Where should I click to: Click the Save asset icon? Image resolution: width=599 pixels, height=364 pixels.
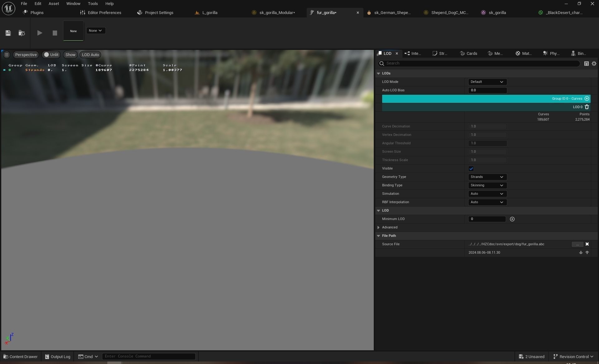click(x=8, y=33)
